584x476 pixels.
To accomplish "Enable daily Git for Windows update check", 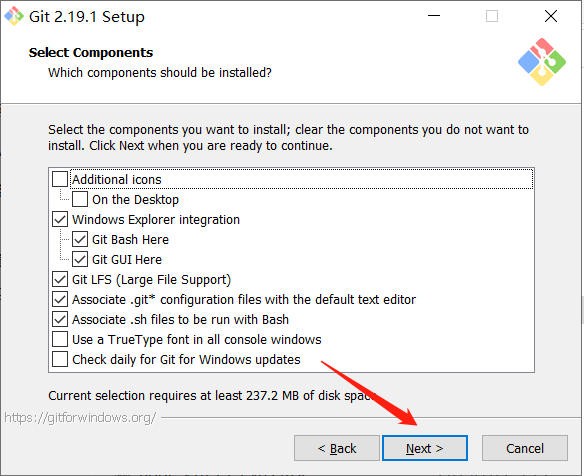I will coord(60,359).
